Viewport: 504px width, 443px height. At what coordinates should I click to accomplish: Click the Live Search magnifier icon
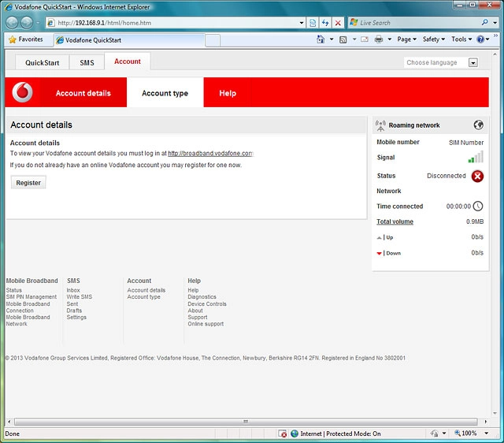coord(485,22)
